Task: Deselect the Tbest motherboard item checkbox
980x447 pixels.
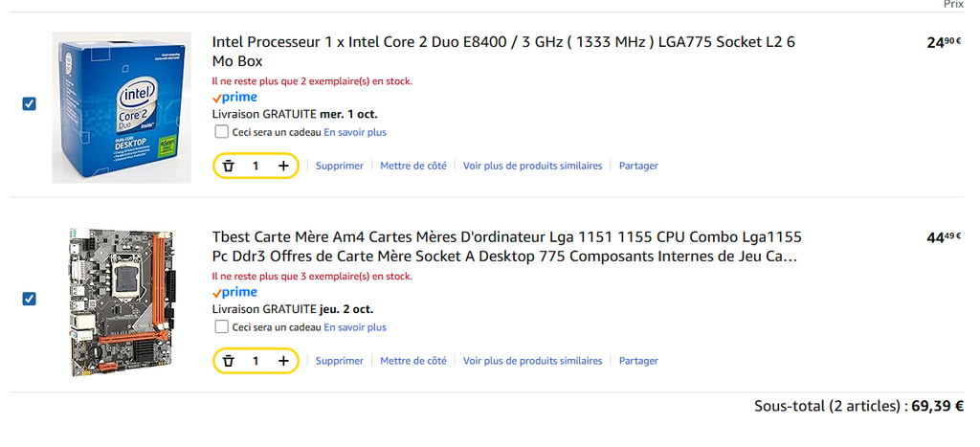Action: 29,299
